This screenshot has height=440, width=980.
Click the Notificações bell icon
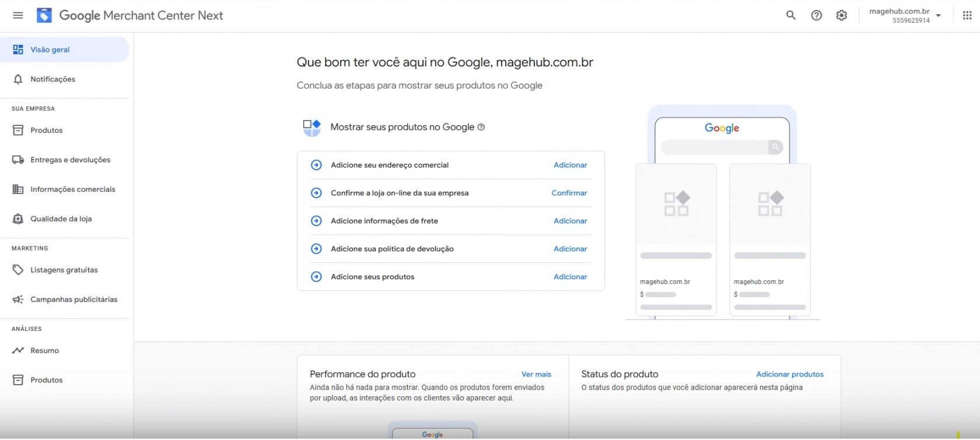[18, 79]
